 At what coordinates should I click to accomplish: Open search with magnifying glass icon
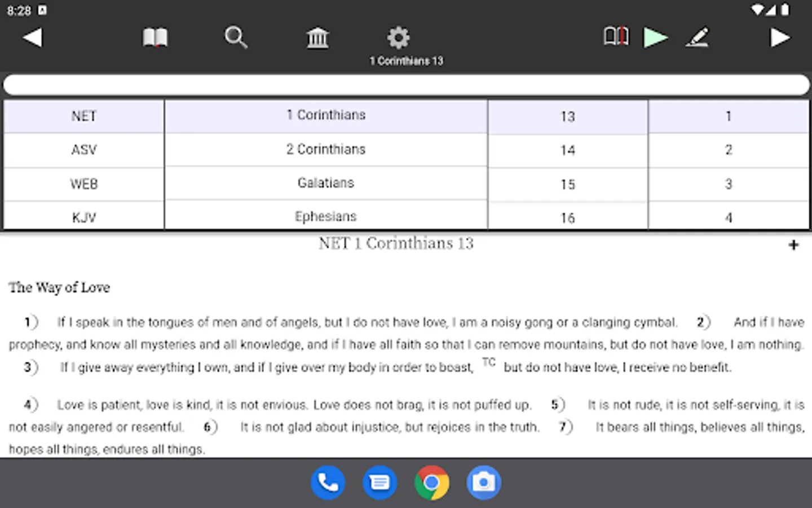pyautogui.click(x=236, y=38)
